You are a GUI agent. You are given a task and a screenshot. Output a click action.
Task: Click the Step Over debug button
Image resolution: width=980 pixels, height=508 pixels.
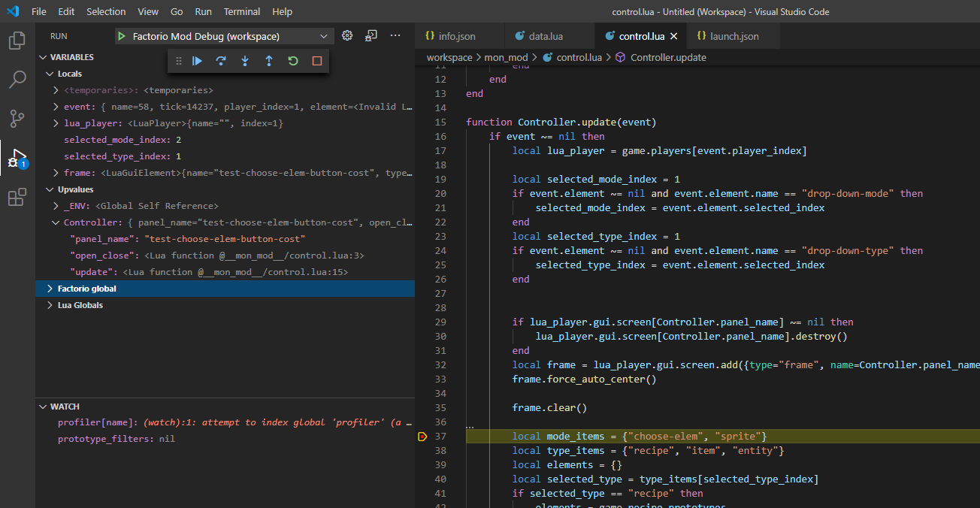(221, 61)
